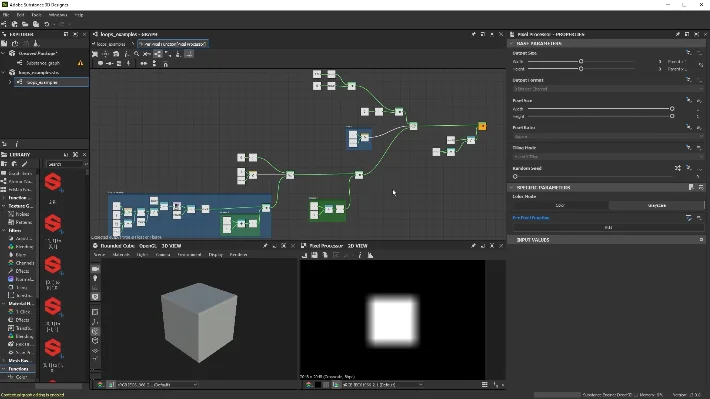Click the Explorer panel save icon

click(x=4, y=43)
